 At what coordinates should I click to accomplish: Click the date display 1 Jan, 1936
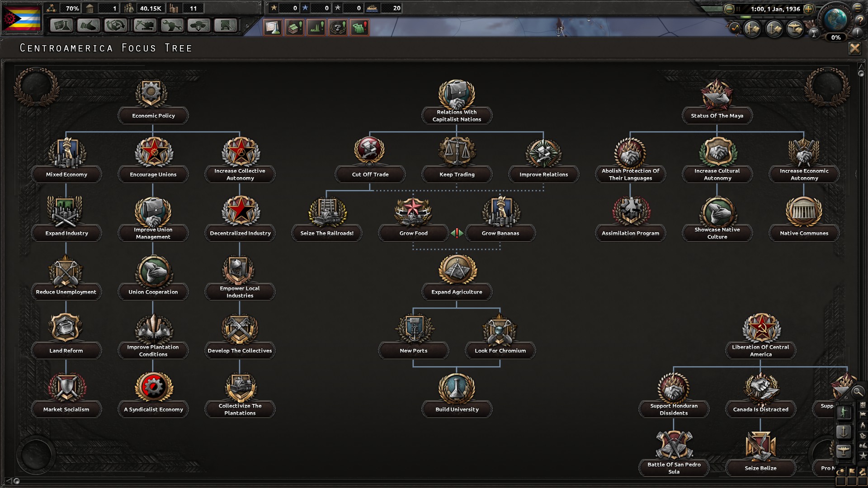(776, 9)
